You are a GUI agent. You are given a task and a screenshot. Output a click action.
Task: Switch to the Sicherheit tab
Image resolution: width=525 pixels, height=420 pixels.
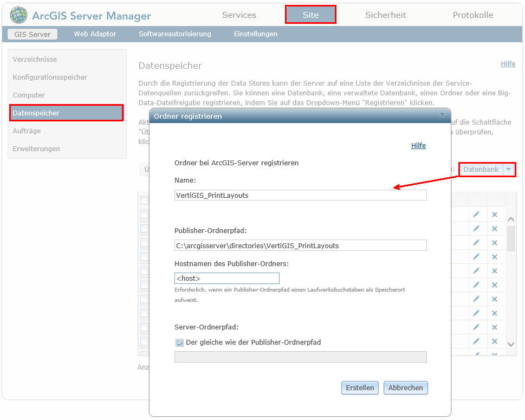[x=385, y=15]
